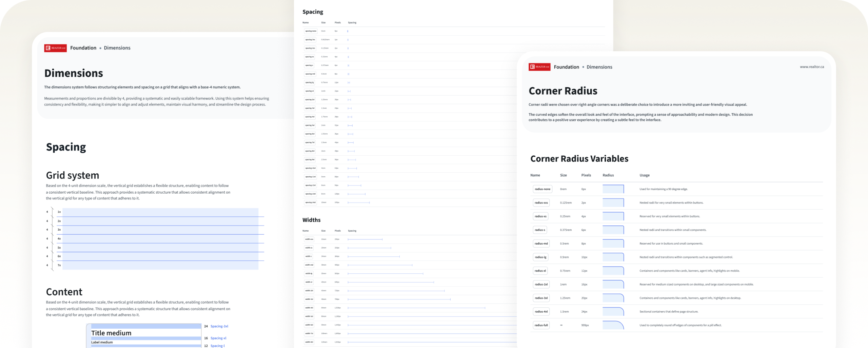
Task: Click the width-4xl measurement bar
Action: tap(416, 308)
